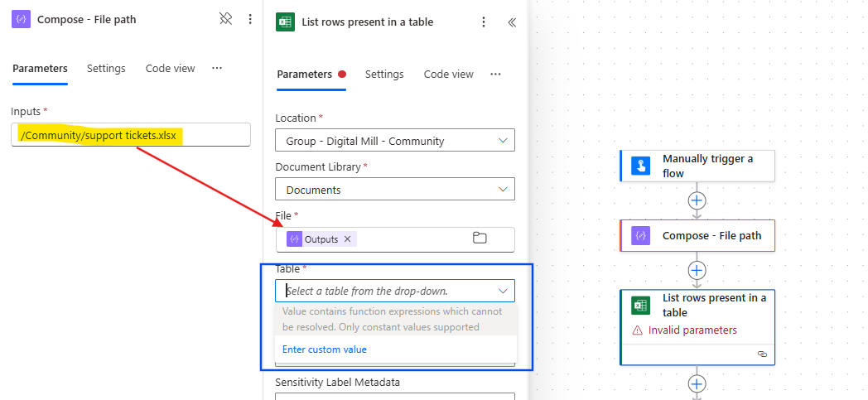
Task: Click the File input field
Action: tap(395, 239)
